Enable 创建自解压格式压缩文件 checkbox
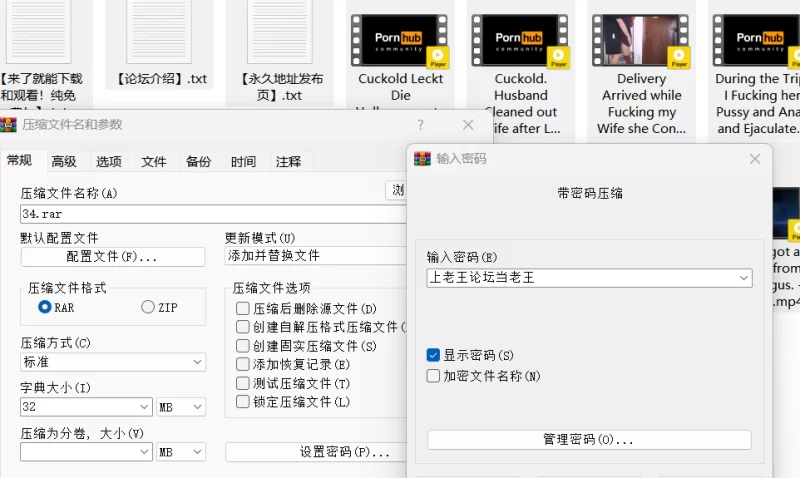The image size is (800, 478). click(x=243, y=327)
